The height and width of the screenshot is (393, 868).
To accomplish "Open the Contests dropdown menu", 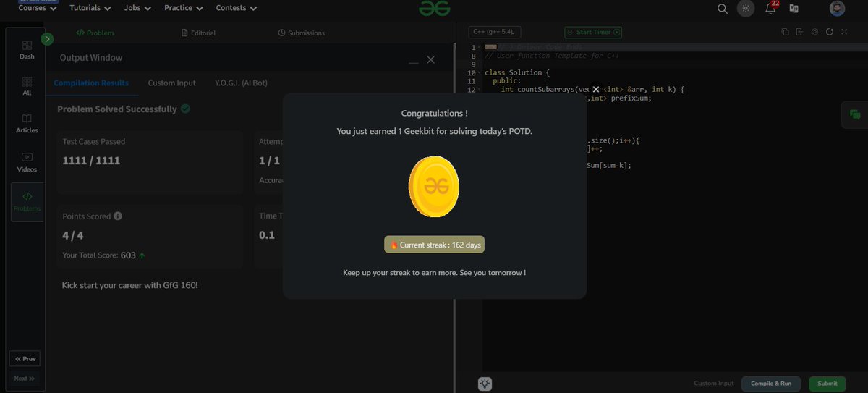I will (x=236, y=8).
